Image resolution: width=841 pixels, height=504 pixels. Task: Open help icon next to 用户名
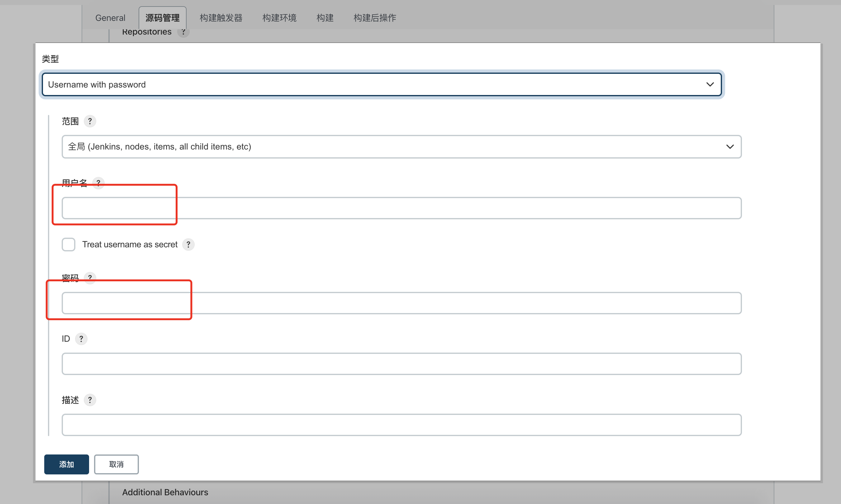[x=98, y=183]
